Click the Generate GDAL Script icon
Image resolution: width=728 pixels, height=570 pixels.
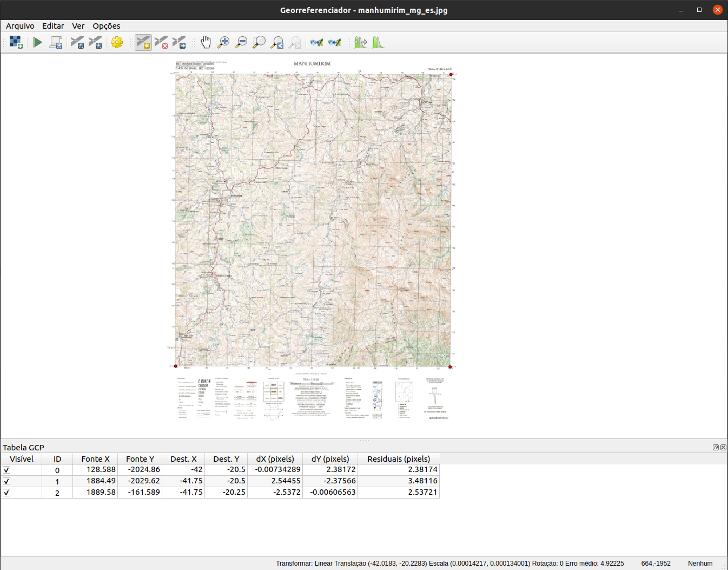[56, 42]
